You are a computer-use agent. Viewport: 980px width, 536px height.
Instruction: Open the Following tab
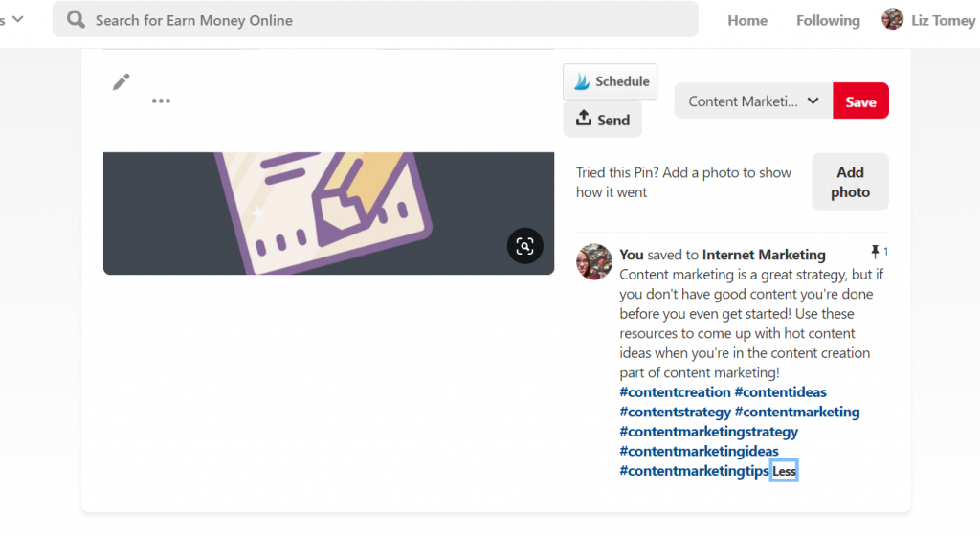(x=828, y=21)
